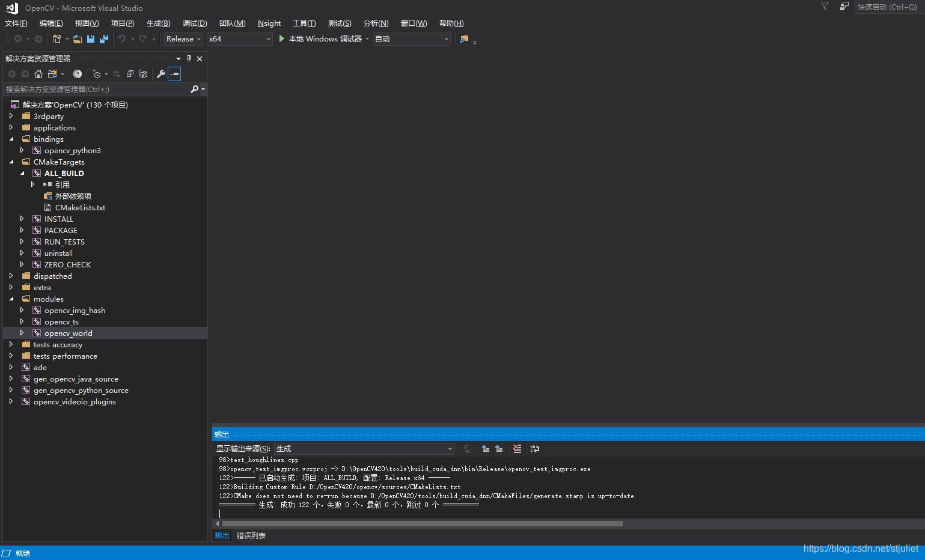This screenshot has height=560, width=925.
Task: Switch to the 输出 output tab
Action: click(222, 536)
